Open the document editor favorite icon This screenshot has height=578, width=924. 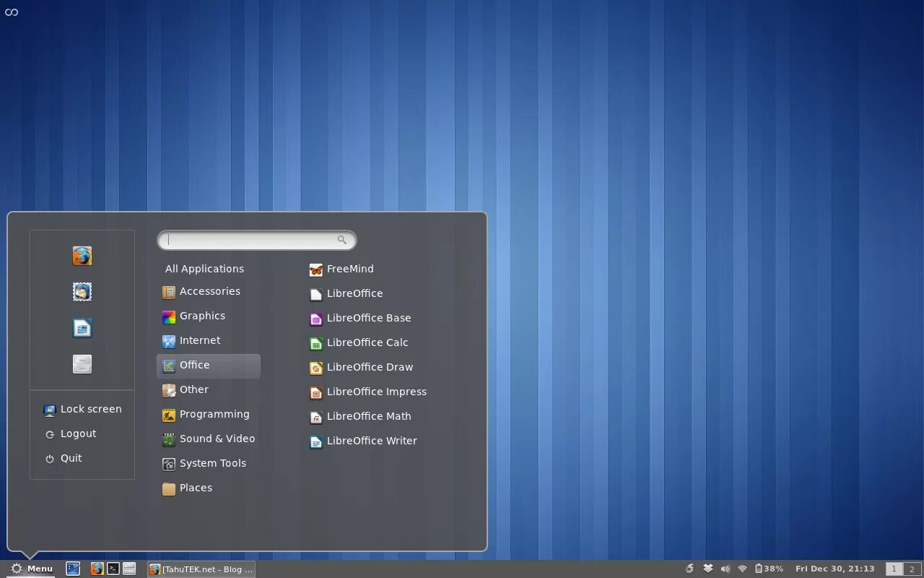pos(82,328)
